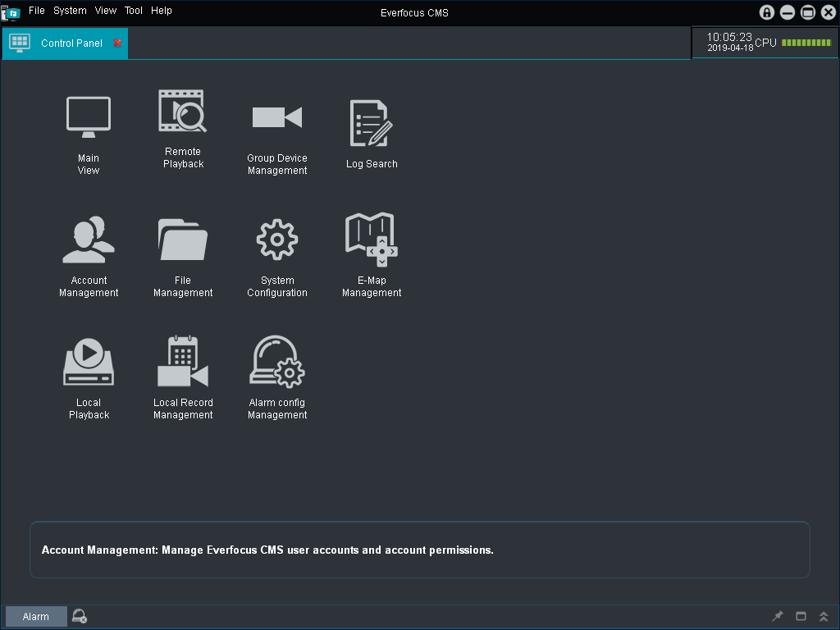Expand the alarm panel with the double chevron
Screen dimensions: 840x630
pos(824,616)
